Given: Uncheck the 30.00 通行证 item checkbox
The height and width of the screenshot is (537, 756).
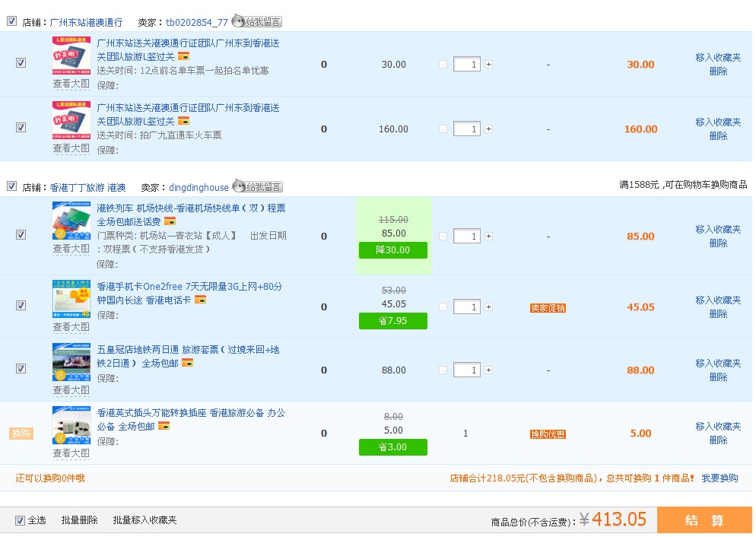Looking at the screenshot, I should point(21,62).
